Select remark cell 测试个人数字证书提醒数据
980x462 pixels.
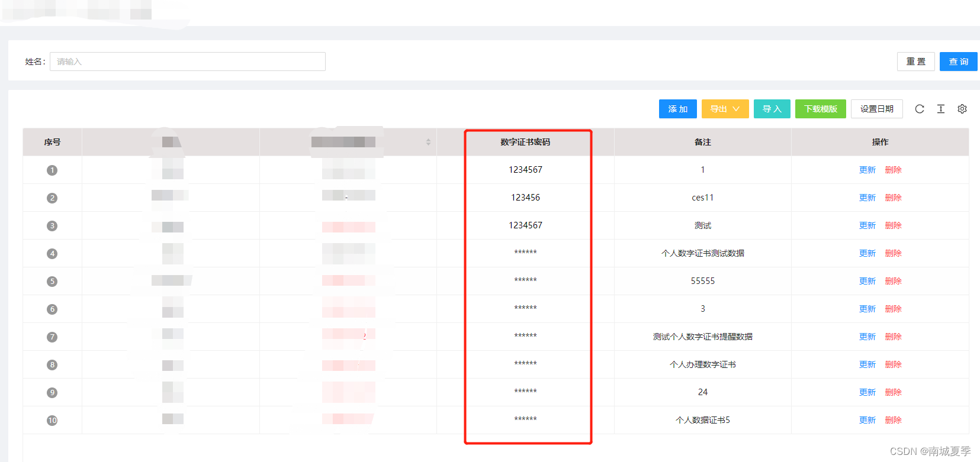pos(703,337)
